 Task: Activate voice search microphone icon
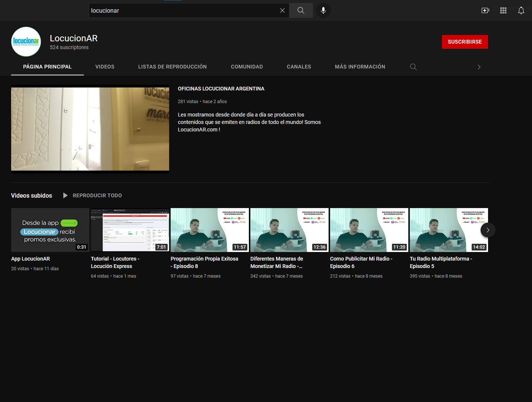coord(323,10)
